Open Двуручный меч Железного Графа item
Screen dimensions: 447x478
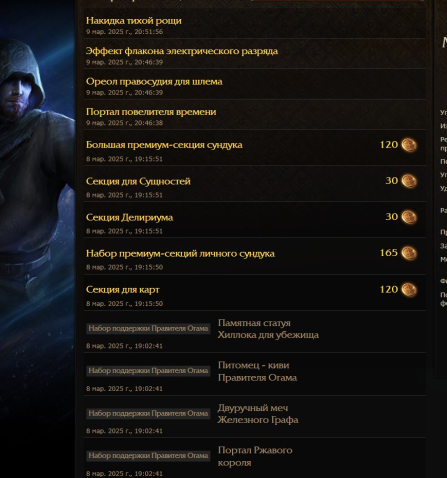pos(258,414)
